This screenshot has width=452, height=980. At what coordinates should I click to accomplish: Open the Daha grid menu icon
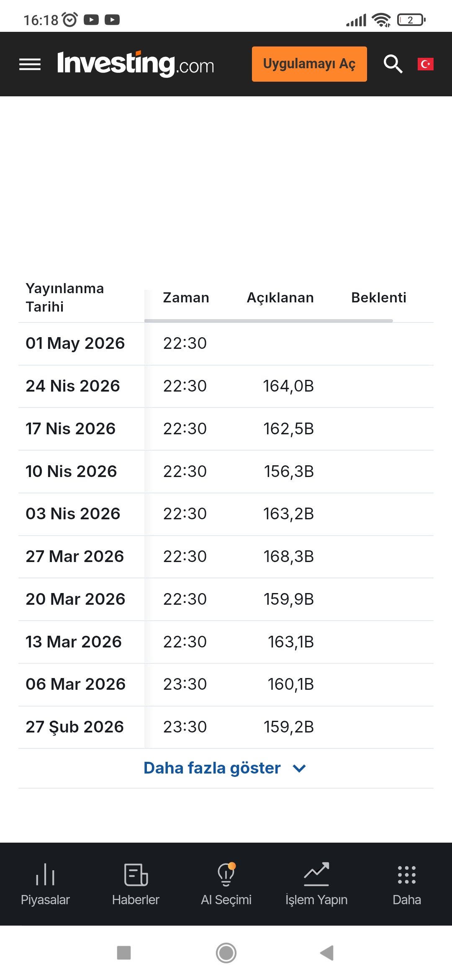tap(407, 874)
